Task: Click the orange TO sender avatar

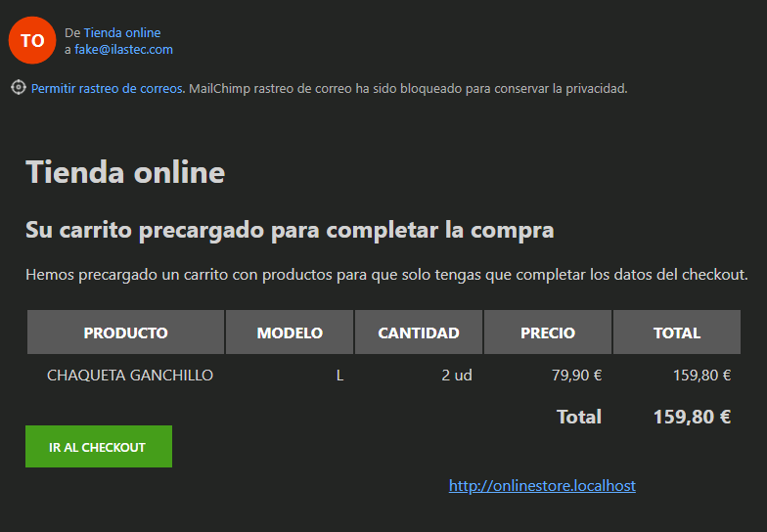Action: tap(32, 41)
